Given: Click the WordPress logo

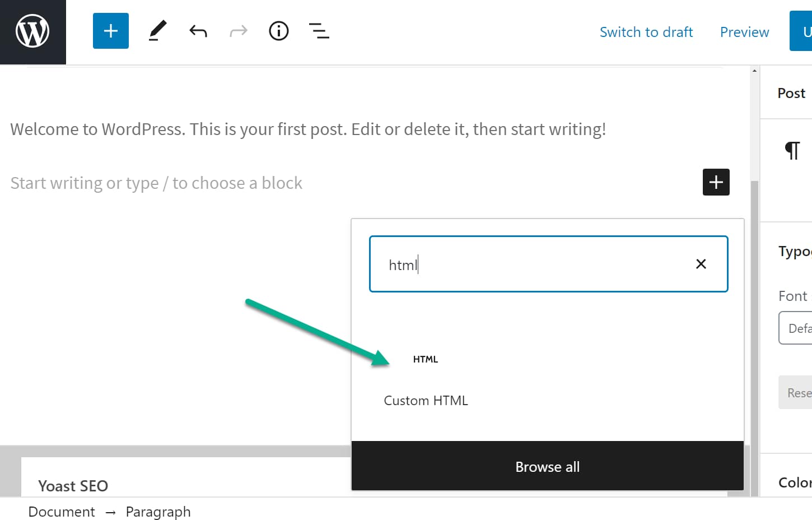Looking at the screenshot, I should 32,31.
